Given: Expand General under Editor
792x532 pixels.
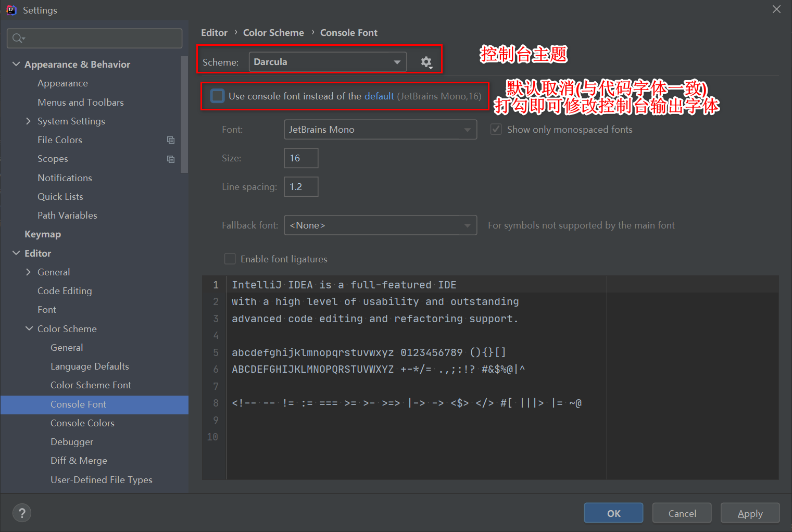Looking at the screenshot, I should pyautogui.click(x=29, y=272).
